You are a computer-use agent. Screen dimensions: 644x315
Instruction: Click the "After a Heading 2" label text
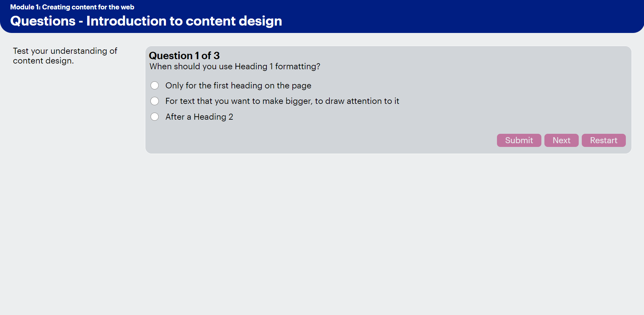click(199, 117)
